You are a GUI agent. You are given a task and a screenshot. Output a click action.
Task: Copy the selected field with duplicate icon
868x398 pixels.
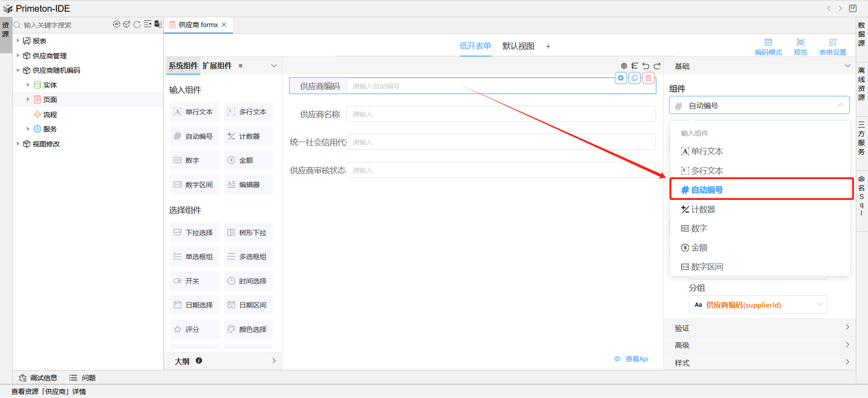click(x=635, y=78)
